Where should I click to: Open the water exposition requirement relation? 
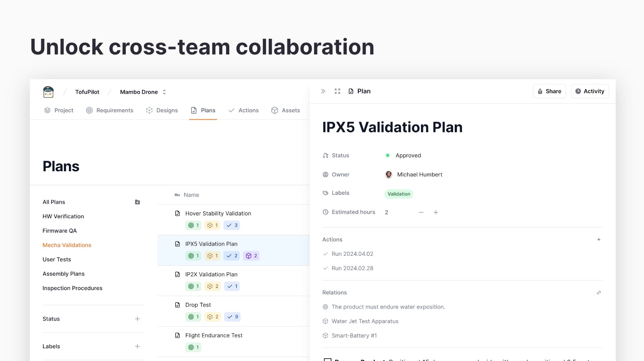[x=388, y=307]
